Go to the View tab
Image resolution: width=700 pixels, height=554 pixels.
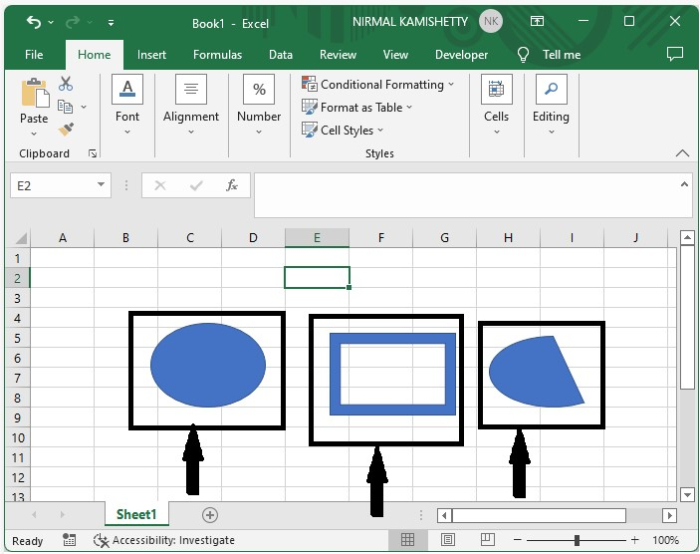click(x=396, y=54)
